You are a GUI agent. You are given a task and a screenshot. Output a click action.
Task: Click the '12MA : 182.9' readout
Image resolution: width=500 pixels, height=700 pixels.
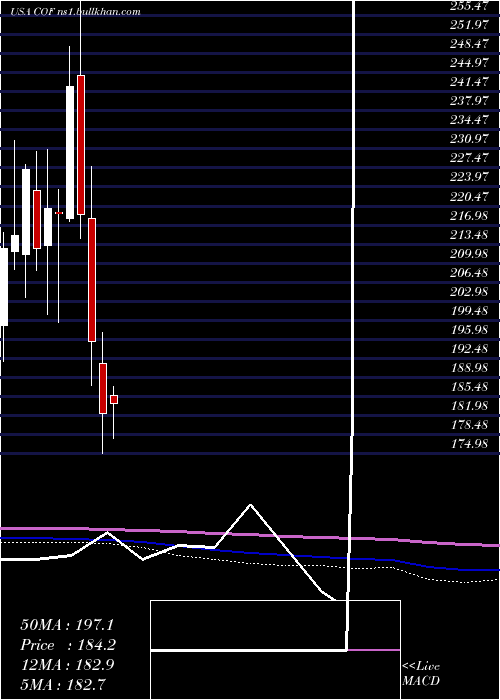[x=67, y=665]
